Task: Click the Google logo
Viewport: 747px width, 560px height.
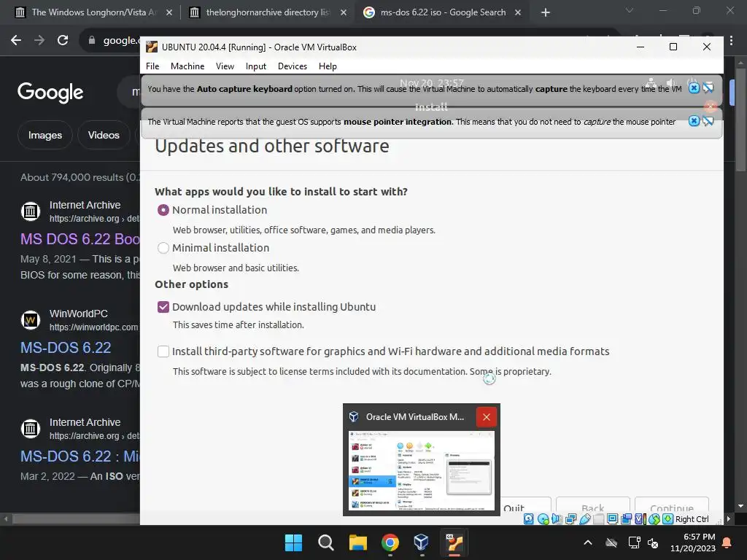Action: click(x=50, y=93)
